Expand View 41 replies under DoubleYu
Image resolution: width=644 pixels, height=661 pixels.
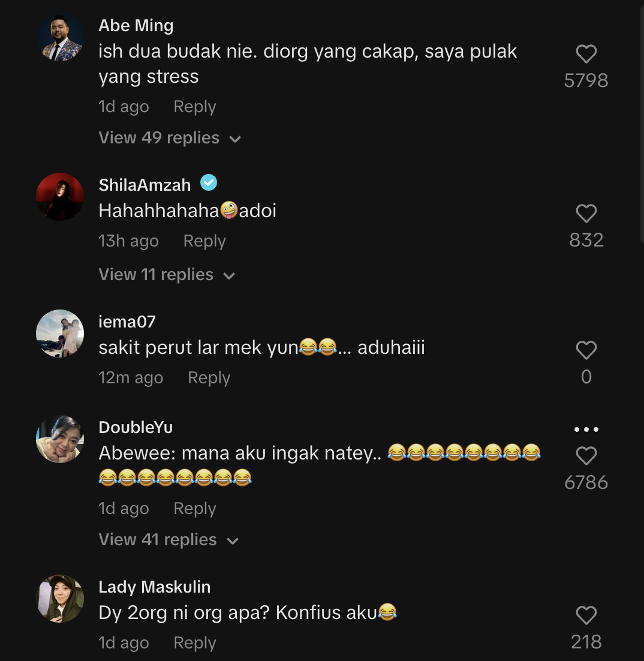(168, 540)
